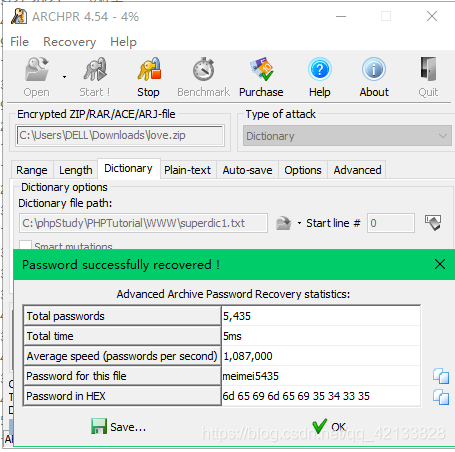Browse for dictionary file folder icon
The height and width of the screenshot is (452, 455).
(284, 223)
